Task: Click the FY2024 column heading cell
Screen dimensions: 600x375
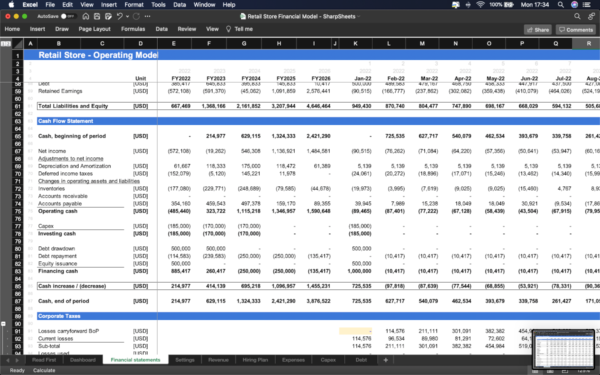Action: [251, 78]
